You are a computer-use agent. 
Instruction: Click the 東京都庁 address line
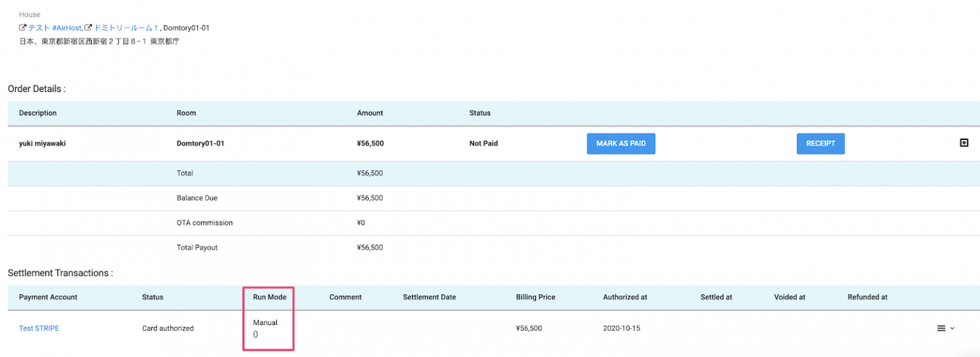[x=99, y=42]
